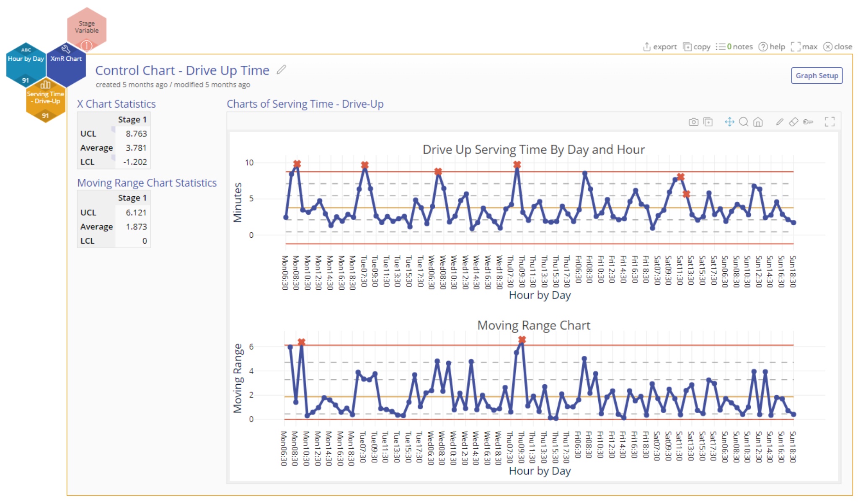The height and width of the screenshot is (504, 858).
Task: Select the pencil draw tool in chart toolbar
Action: pyautogui.click(x=779, y=122)
